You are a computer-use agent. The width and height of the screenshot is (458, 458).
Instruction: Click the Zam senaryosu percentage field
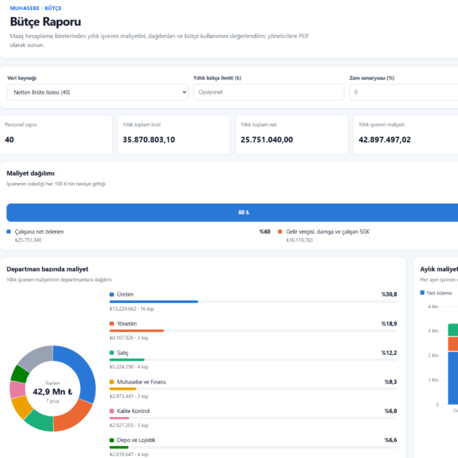click(404, 92)
